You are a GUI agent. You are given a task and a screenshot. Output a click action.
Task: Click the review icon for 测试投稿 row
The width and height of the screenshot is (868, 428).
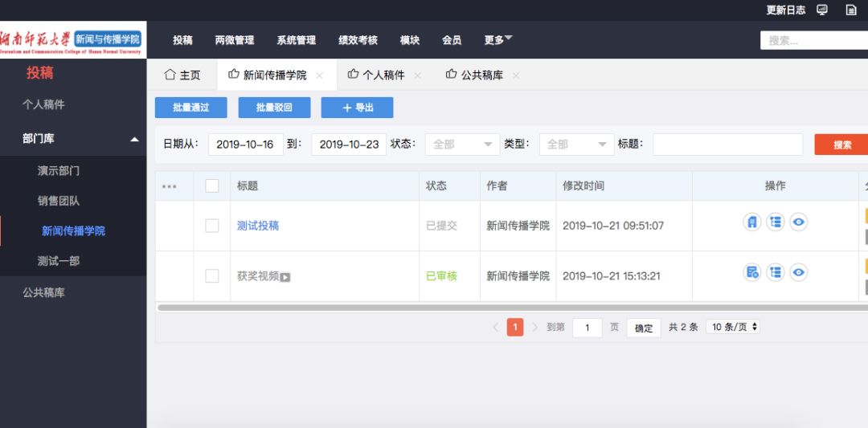[752, 222]
